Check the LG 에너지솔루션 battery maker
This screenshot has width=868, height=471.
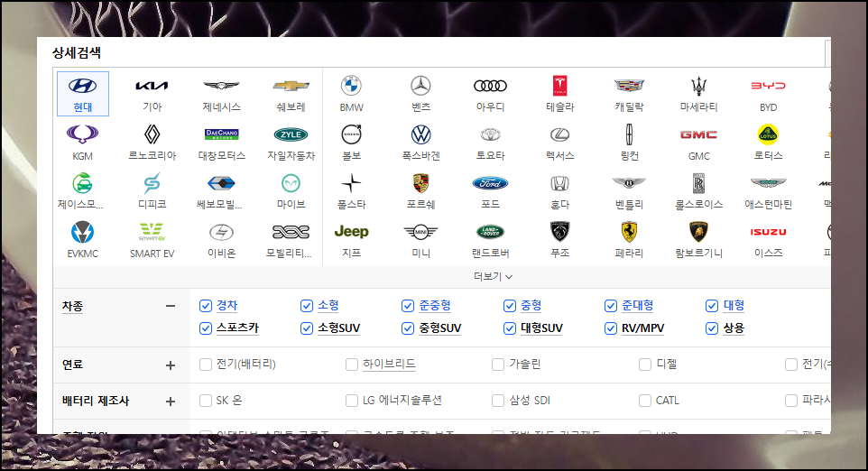[352, 401]
